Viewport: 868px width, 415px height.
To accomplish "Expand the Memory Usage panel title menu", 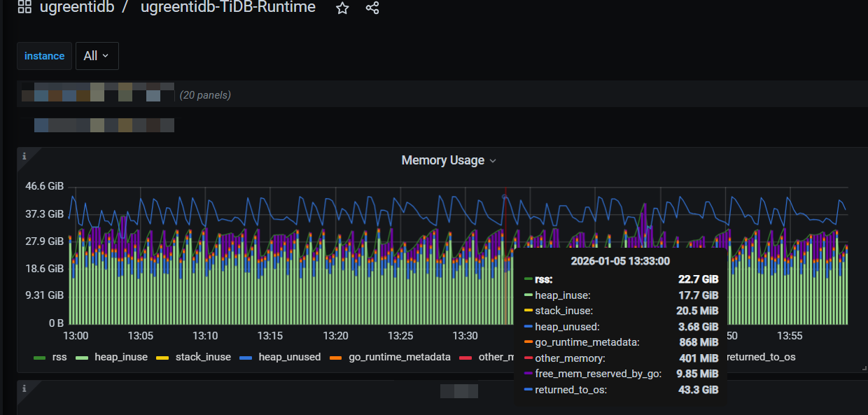I will tap(448, 160).
